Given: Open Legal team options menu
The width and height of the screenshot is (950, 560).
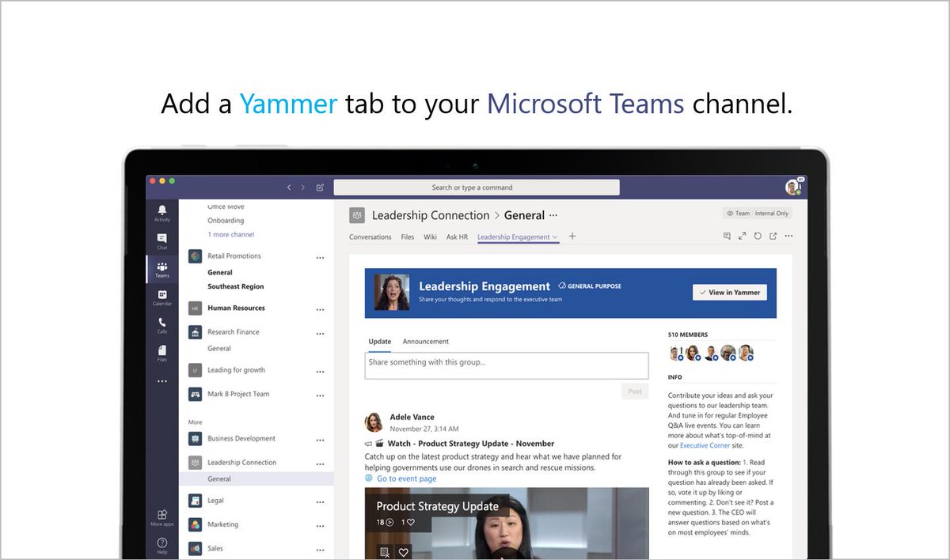Looking at the screenshot, I should click(320, 501).
